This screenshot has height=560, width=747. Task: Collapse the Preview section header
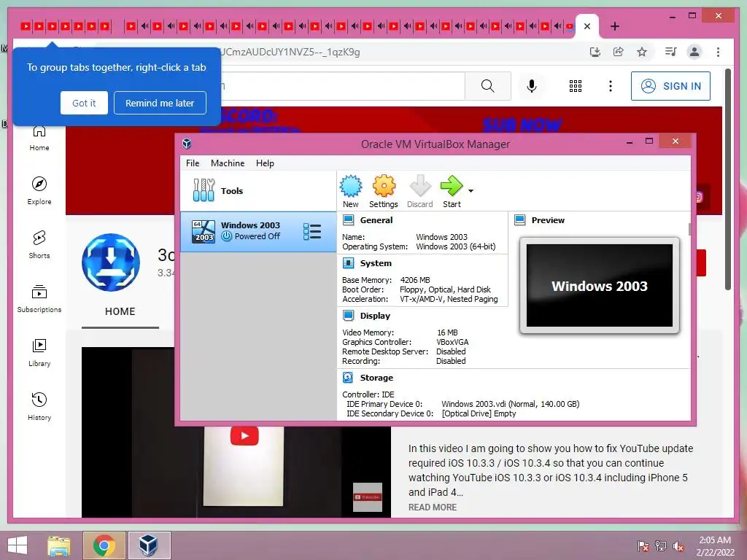[x=548, y=220]
